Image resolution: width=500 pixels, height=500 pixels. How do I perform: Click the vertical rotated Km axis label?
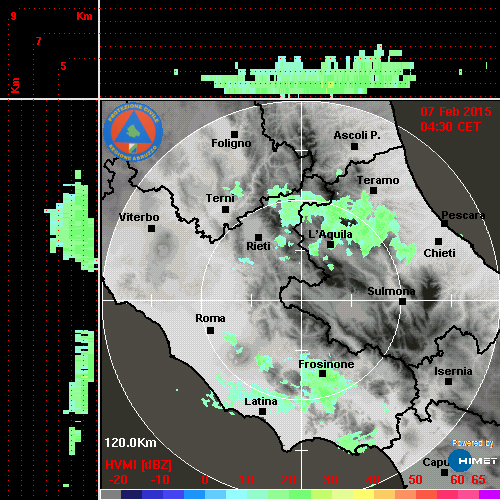[15, 85]
